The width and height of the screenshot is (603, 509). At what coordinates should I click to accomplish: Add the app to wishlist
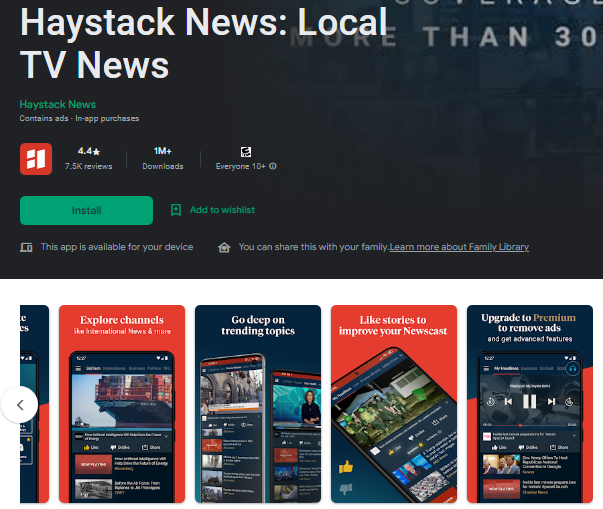(x=222, y=210)
